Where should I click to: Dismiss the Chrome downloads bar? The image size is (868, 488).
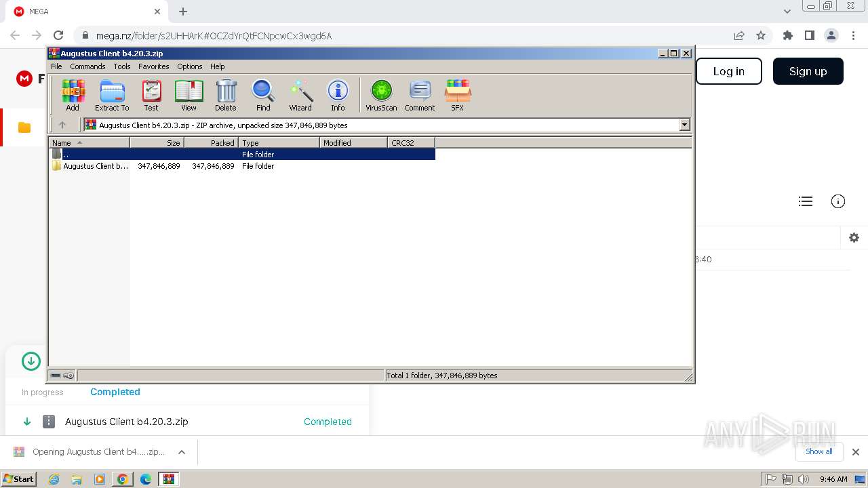point(856,452)
